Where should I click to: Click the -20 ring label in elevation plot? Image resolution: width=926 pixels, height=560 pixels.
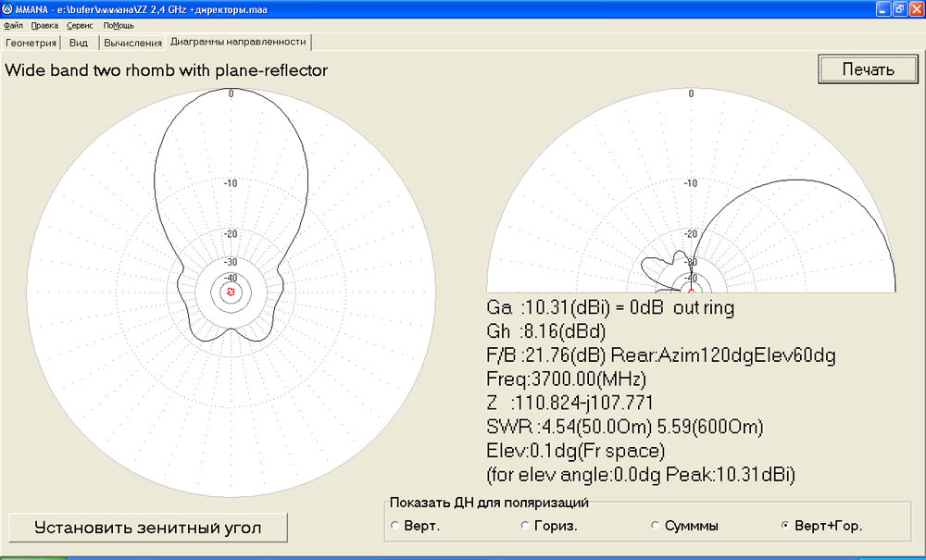tap(691, 233)
